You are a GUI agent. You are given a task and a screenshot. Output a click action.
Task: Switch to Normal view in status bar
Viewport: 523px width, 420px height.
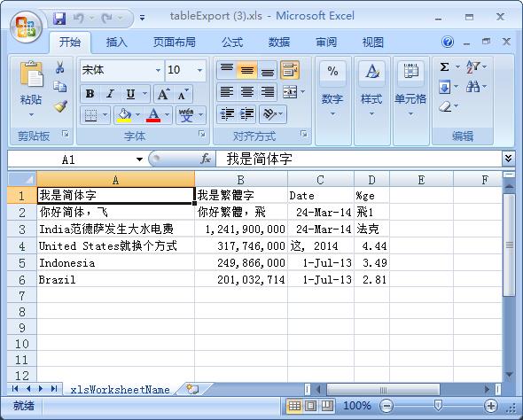coord(294,406)
